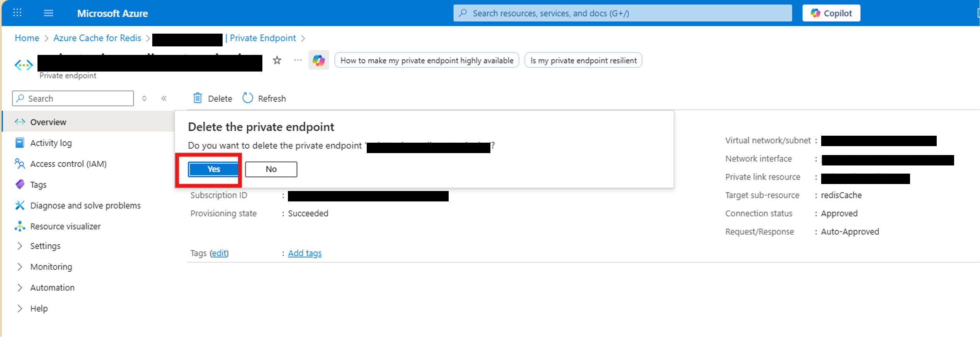Toggle expand/collapse all menu groups arrows

coord(144,99)
